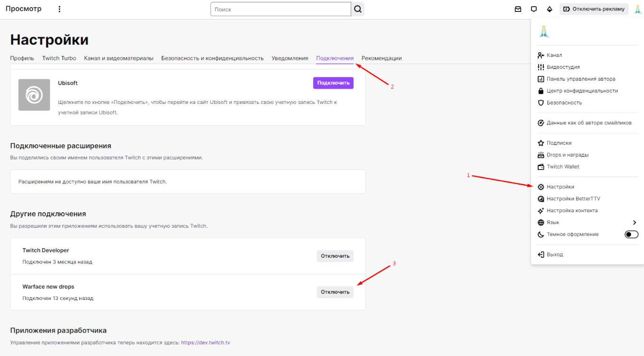Click the Ubisoft logo thumbnail
Image resolution: width=644 pixels, height=356 pixels.
(x=34, y=95)
